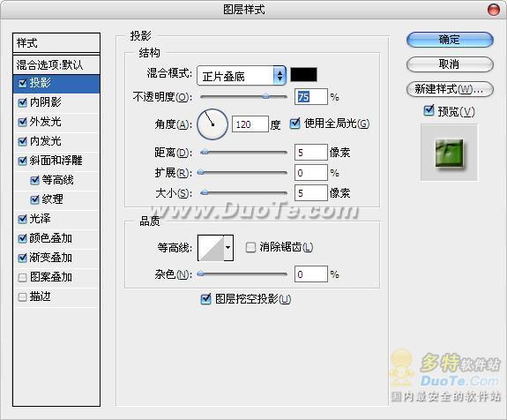This screenshot has height=420, width=507.
Task: Toggle the 斜面和浮雕 checkbox
Action: click(x=22, y=161)
